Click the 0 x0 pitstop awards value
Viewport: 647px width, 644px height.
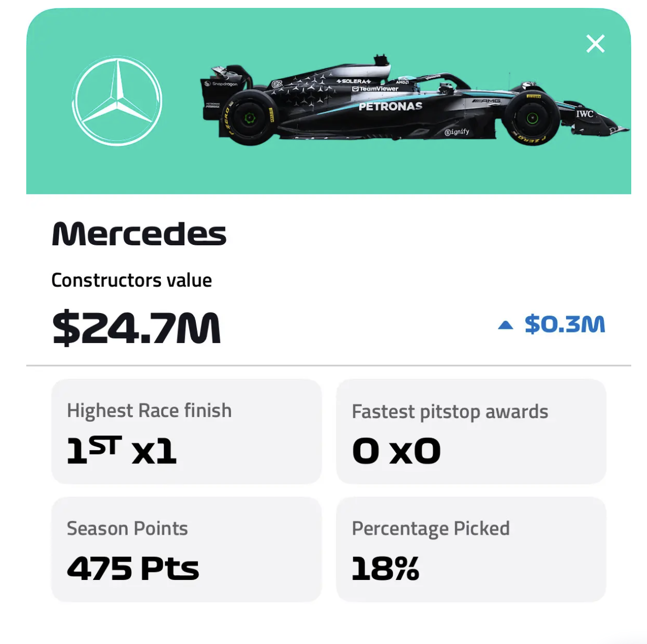point(396,451)
